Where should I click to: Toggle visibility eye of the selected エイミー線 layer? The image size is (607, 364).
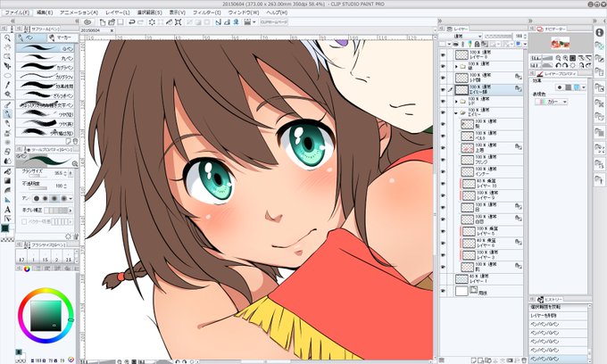click(x=443, y=90)
